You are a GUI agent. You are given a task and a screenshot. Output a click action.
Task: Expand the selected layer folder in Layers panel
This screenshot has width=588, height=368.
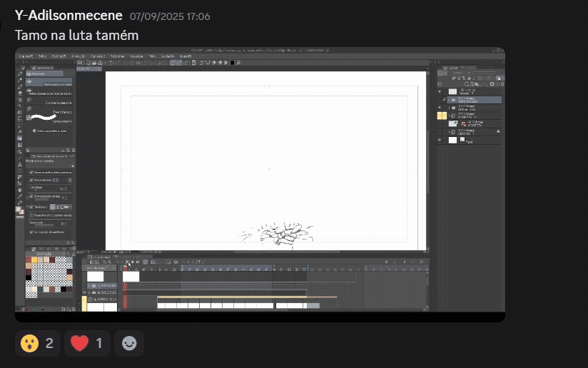pos(449,100)
